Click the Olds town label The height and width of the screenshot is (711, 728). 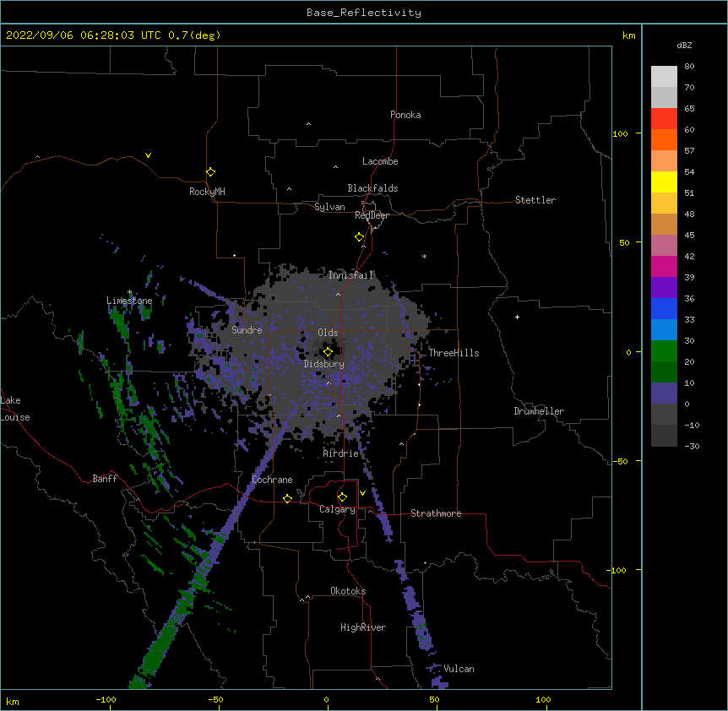click(x=328, y=333)
